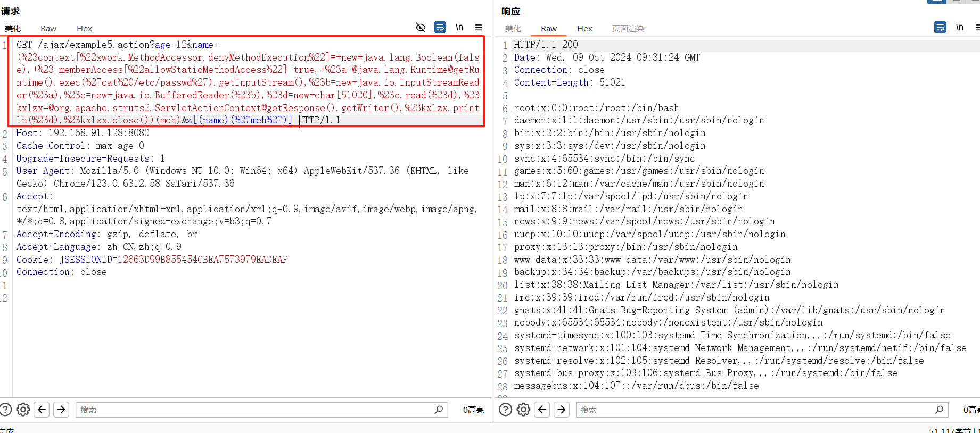Click 响应 panel title
This screenshot has height=433, width=980.
pos(510,11)
